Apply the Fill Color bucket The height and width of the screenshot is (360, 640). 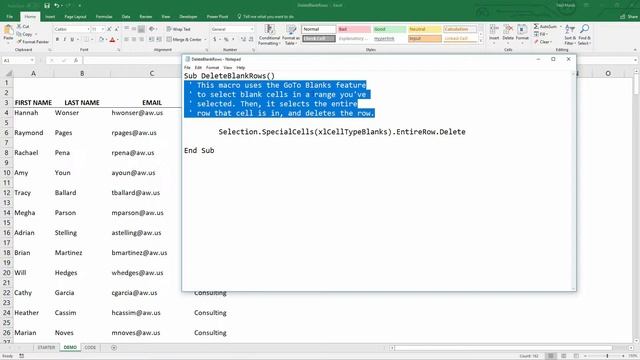pos(101,40)
